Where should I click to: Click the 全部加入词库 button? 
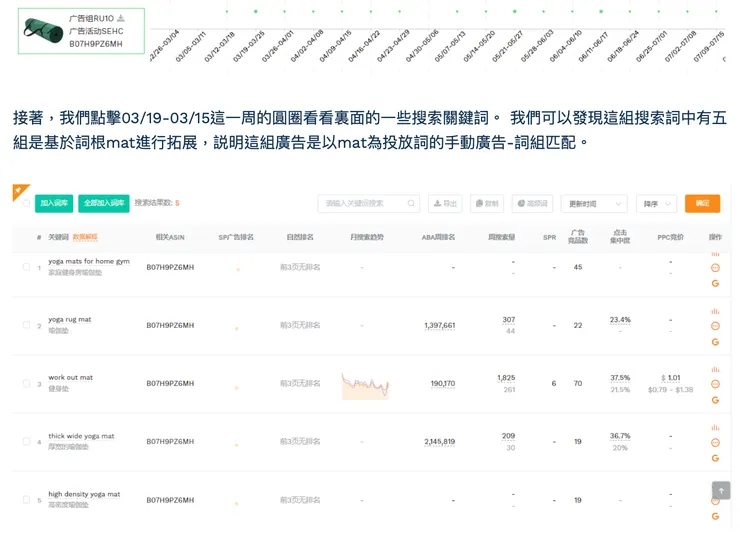click(x=104, y=203)
